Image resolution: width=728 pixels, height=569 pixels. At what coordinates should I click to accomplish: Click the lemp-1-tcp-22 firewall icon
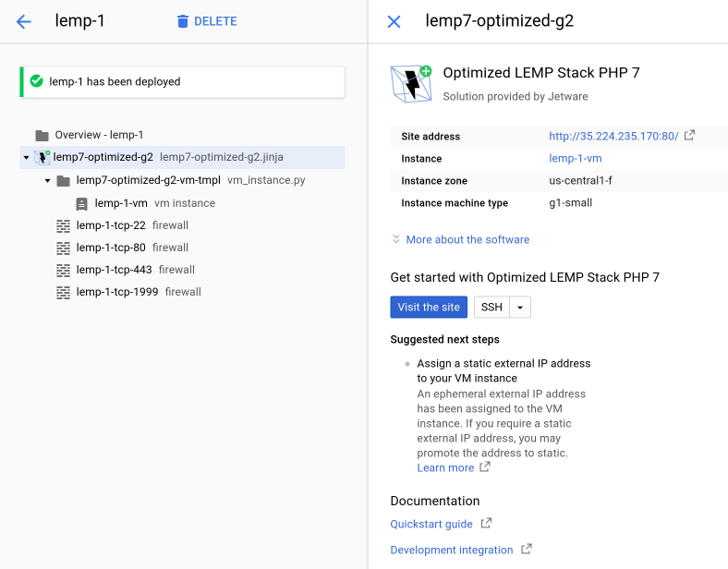click(x=63, y=225)
